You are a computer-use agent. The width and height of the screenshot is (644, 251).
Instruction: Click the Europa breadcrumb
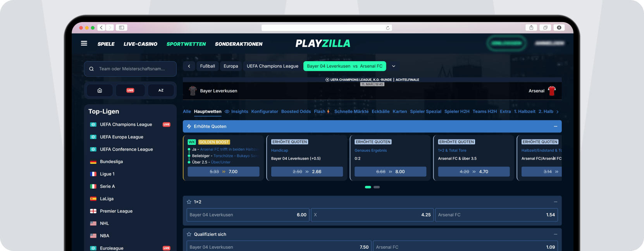[231, 66]
